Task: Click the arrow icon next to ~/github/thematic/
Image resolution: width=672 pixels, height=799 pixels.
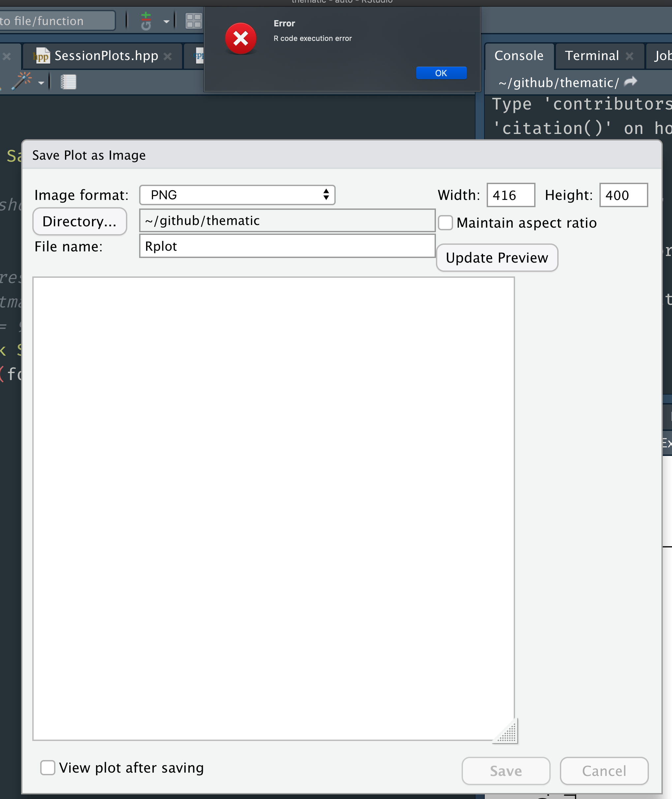Action: 631,81
